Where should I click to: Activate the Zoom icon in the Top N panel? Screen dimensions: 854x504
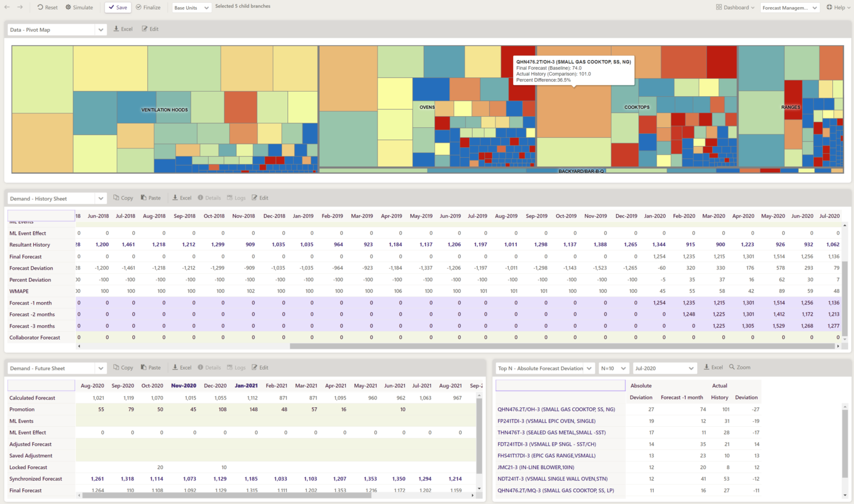tap(739, 367)
